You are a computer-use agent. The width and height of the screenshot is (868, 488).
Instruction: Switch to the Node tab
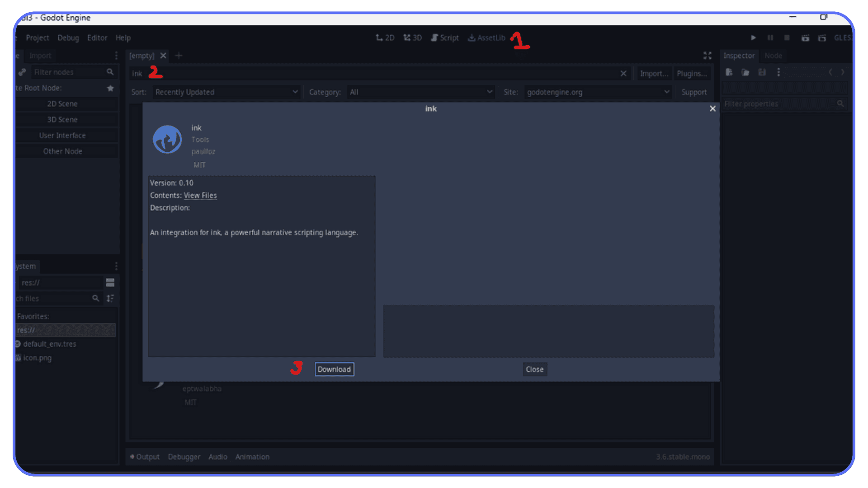click(773, 56)
